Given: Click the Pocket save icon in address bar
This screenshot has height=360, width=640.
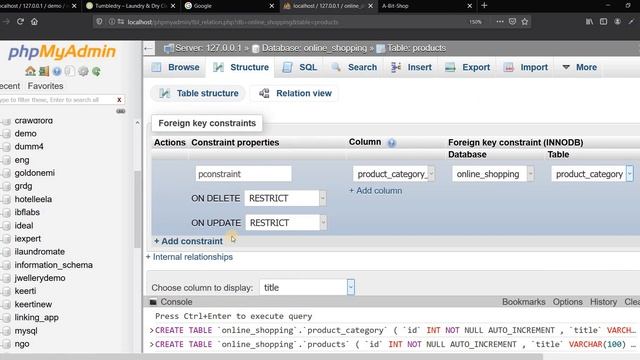Looking at the screenshot, I should click(512, 22).
